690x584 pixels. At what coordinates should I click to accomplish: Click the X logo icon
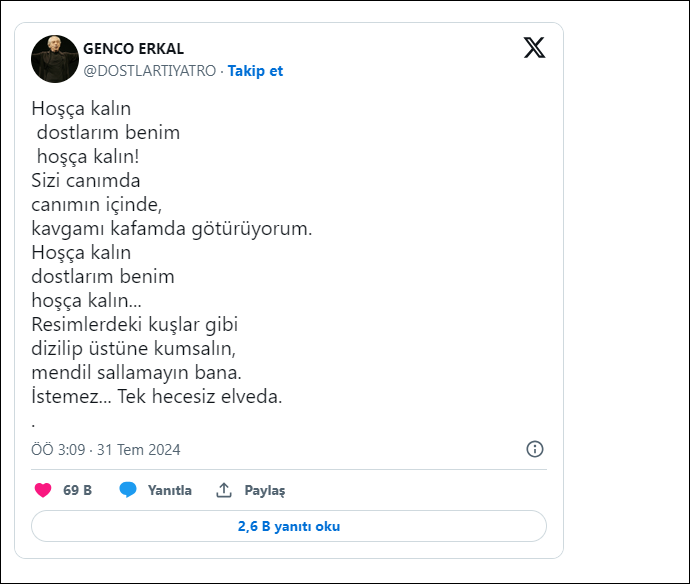(534, 47)
